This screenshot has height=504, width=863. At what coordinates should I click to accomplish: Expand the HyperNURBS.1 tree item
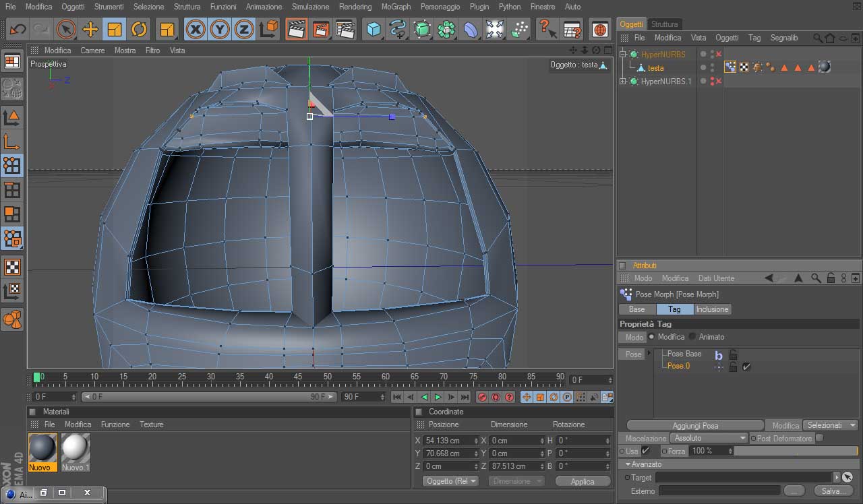tap(624, 82)
